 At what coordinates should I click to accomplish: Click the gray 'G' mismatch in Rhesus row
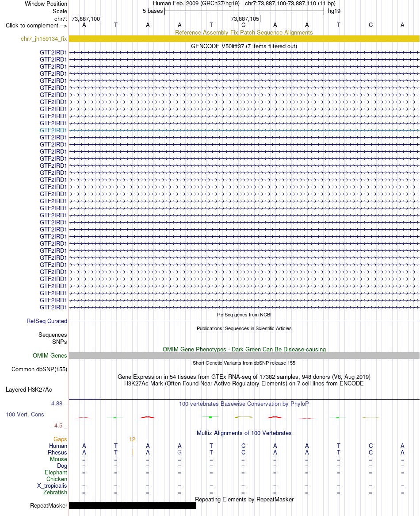pos(179,452)
